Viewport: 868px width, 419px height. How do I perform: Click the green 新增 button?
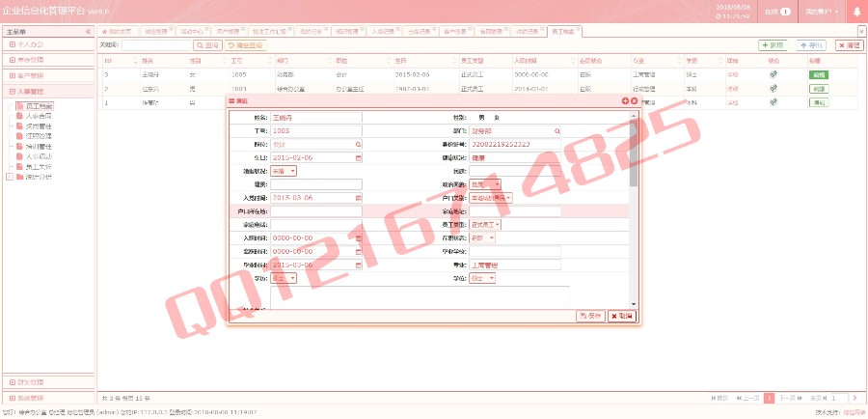pyautogui.click(x=773, y=45)
